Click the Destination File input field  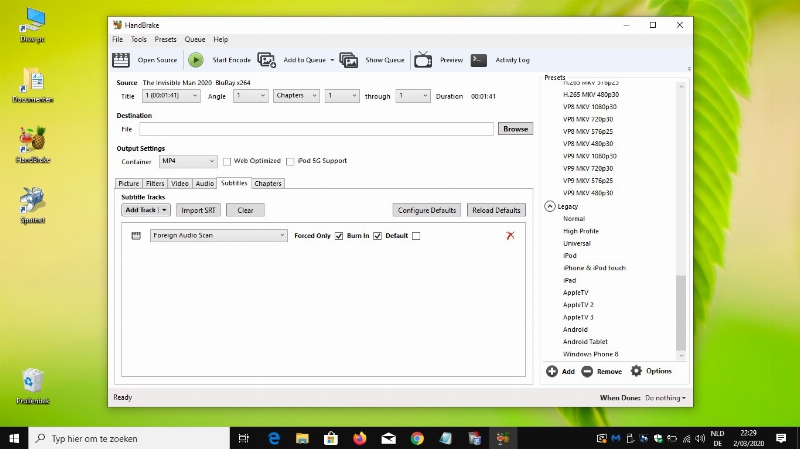(x=316, y=129)
